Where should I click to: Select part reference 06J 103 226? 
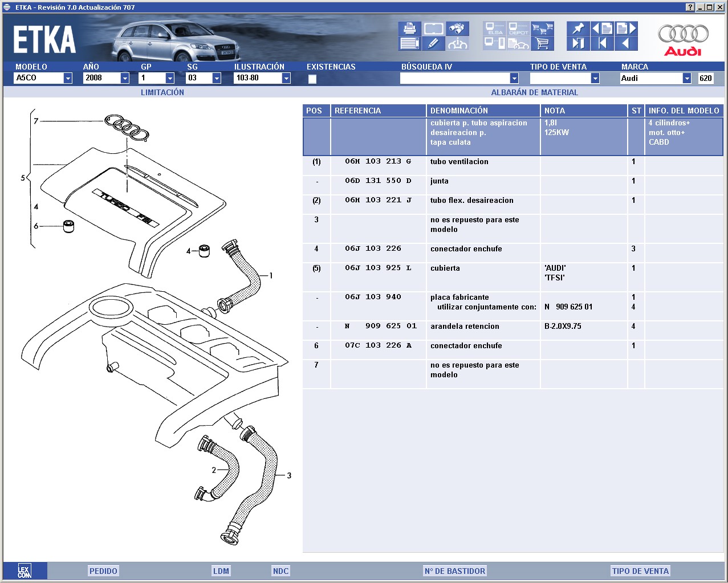pyautogui.click(x=373, y=248)
